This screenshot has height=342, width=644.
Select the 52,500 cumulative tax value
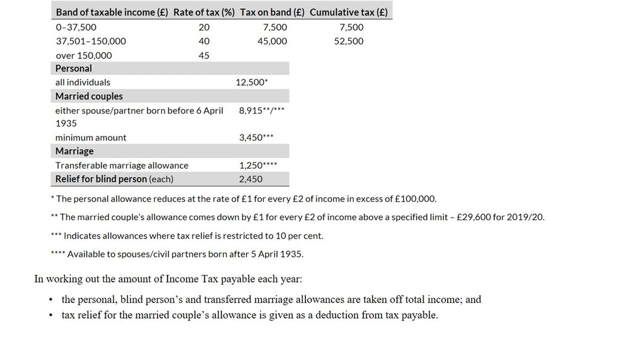pyautogui.click(x=348, y=41)
